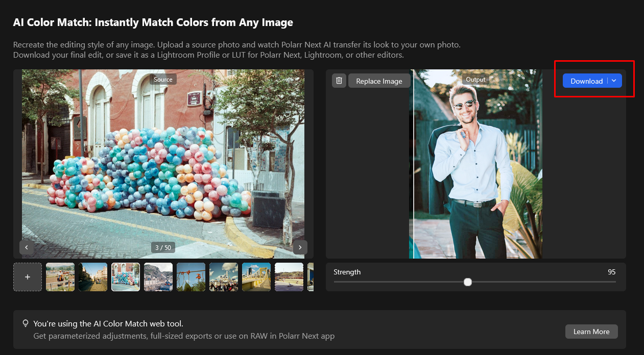Select the city street thumbnail
644x355 pixels.
coord(93,277)
